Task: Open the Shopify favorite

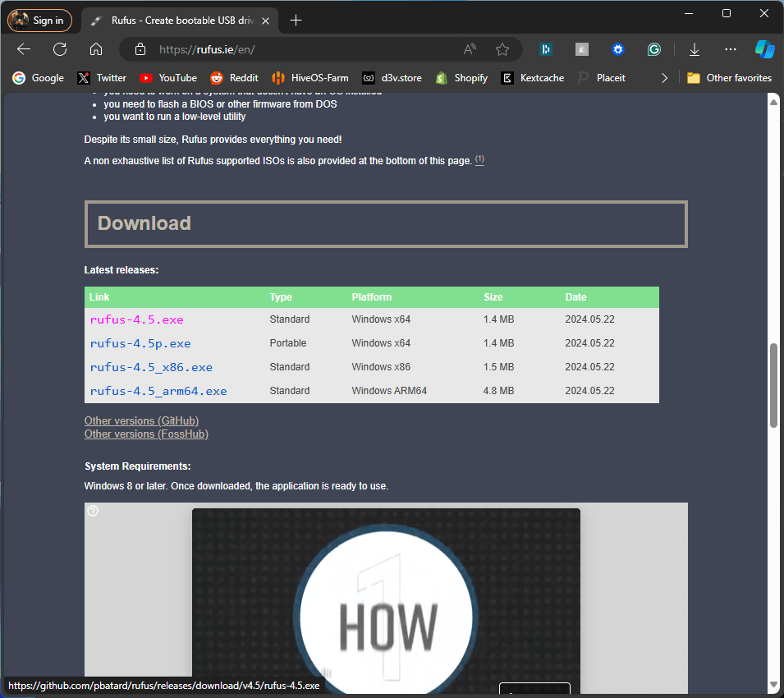Action: pyautogui.click(x=461, y=78)
